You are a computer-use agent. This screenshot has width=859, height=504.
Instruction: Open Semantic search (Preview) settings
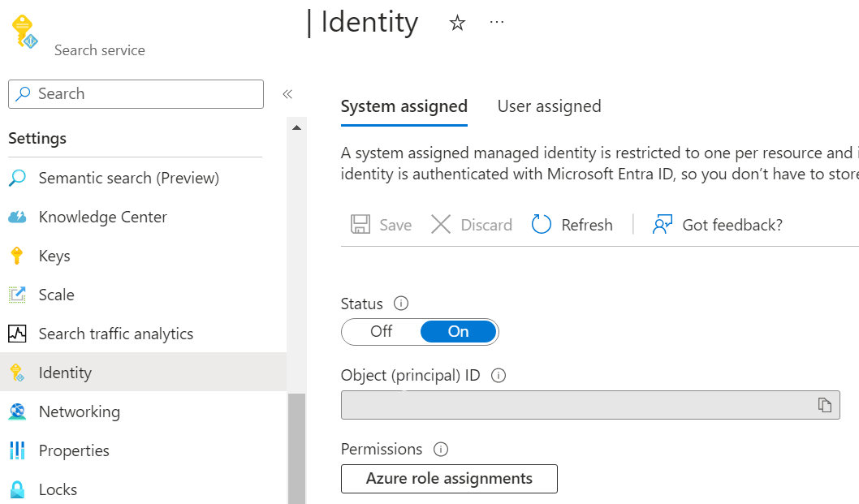(128, 178)
